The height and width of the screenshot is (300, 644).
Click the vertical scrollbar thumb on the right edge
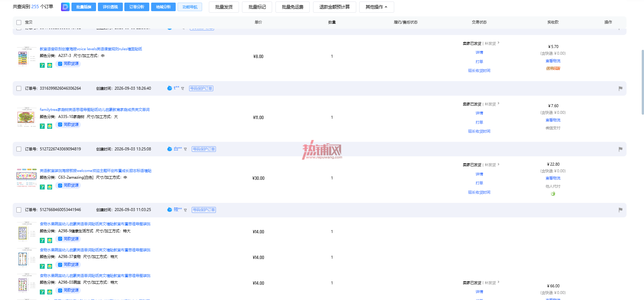pyautogui.click(x=643, y=82)
